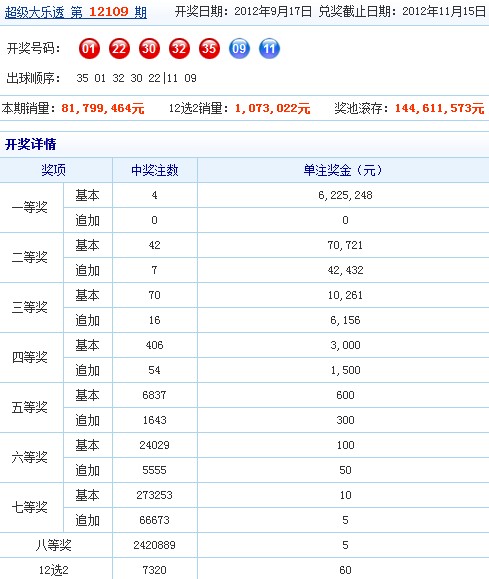Select the sales amount 81,799,464元
The width and height of the screenshot is (489, 579).
point(103,108)
